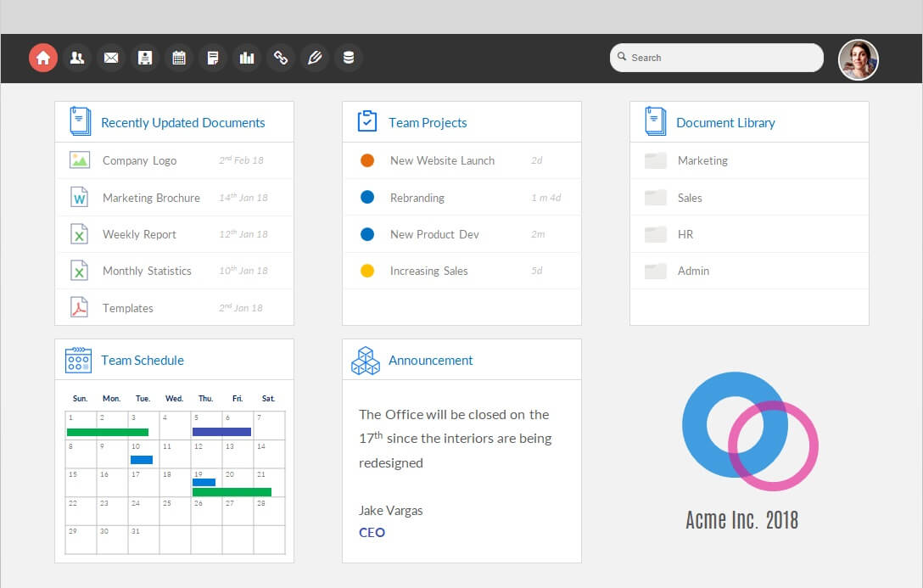Open the user profile avatar
923x588 pixels.
[859, 59]
